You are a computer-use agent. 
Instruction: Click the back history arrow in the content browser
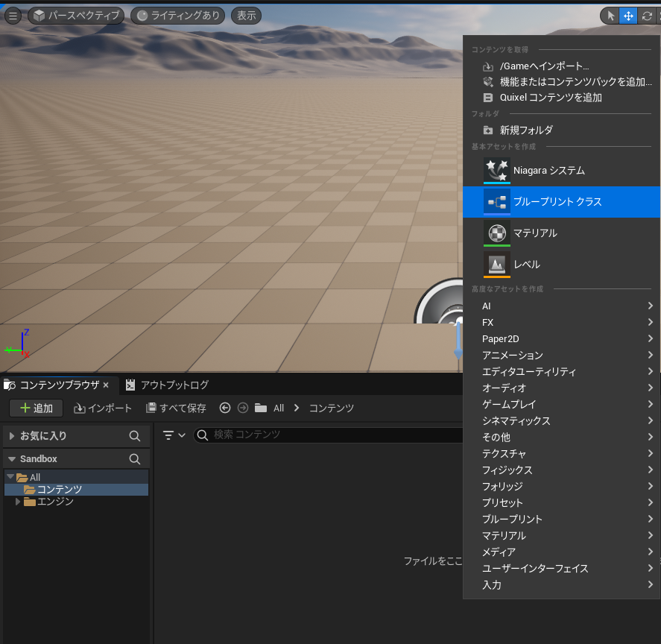pos(225,408)
